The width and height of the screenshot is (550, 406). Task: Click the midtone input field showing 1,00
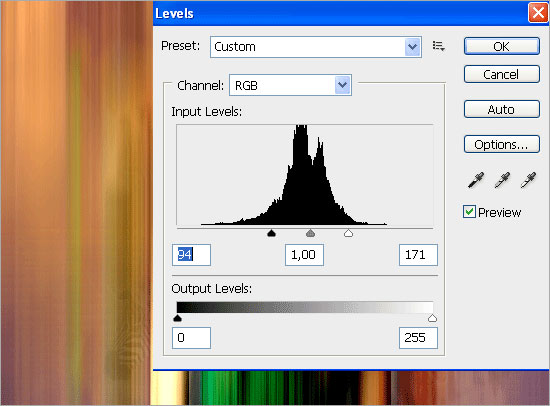tap(304, 255)
